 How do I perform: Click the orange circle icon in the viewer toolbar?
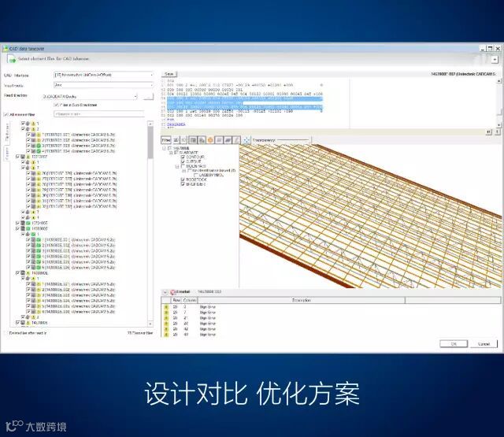coord(210,140)
